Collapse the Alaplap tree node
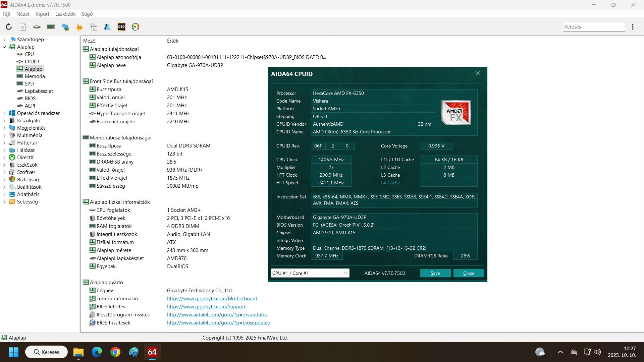The height and width of the screenshot is (362, 644). click(4, 47)
